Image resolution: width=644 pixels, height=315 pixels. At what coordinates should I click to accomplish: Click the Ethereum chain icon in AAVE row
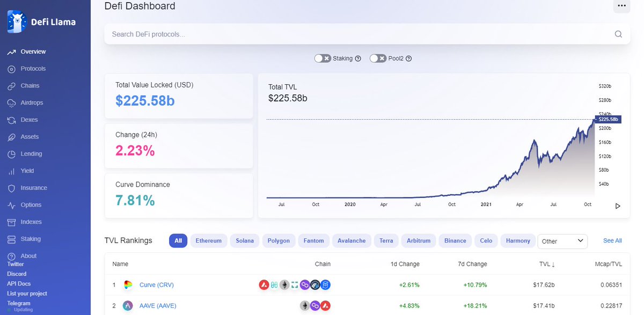point(305,305)
